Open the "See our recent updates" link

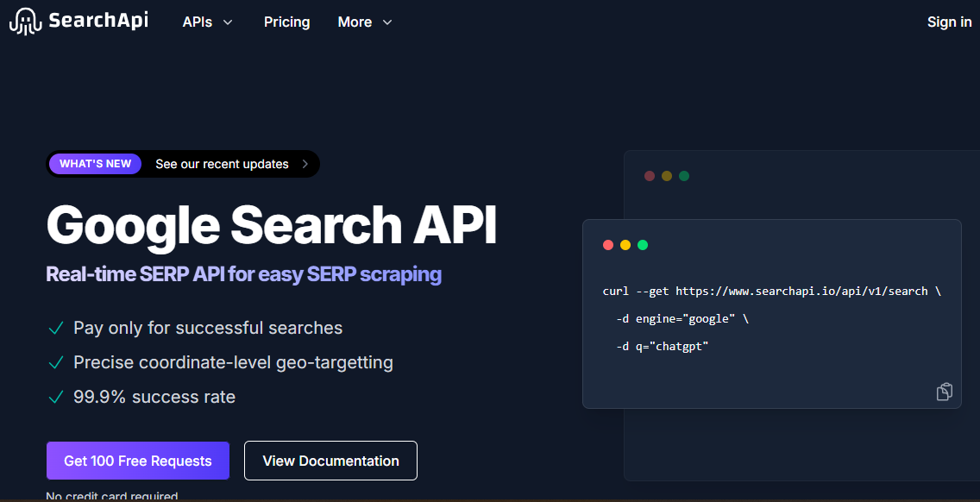[222, 164]
